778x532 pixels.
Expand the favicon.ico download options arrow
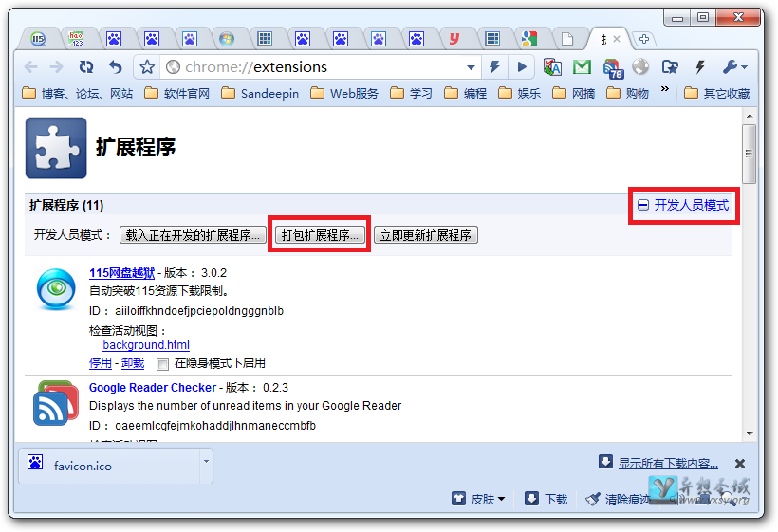pos(206,462)
